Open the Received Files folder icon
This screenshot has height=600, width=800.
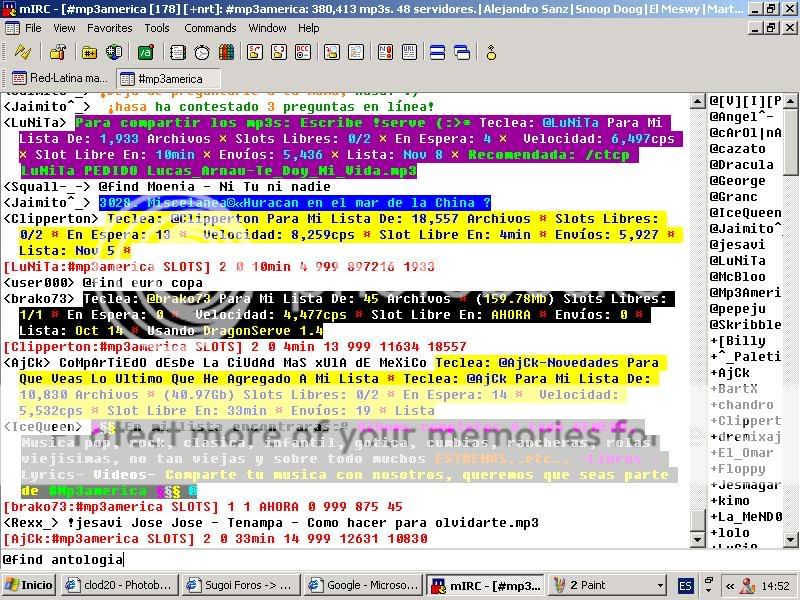332,52
